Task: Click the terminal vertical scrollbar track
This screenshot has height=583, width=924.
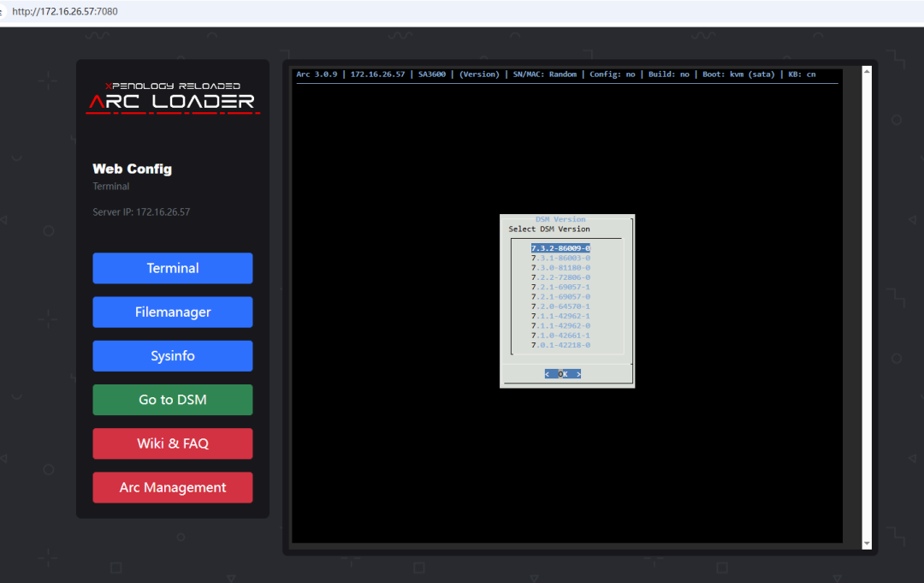Action: point(867,307)
